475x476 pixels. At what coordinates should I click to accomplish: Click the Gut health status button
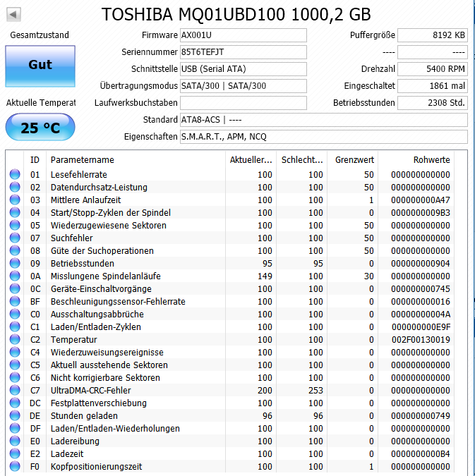[40, 66]
